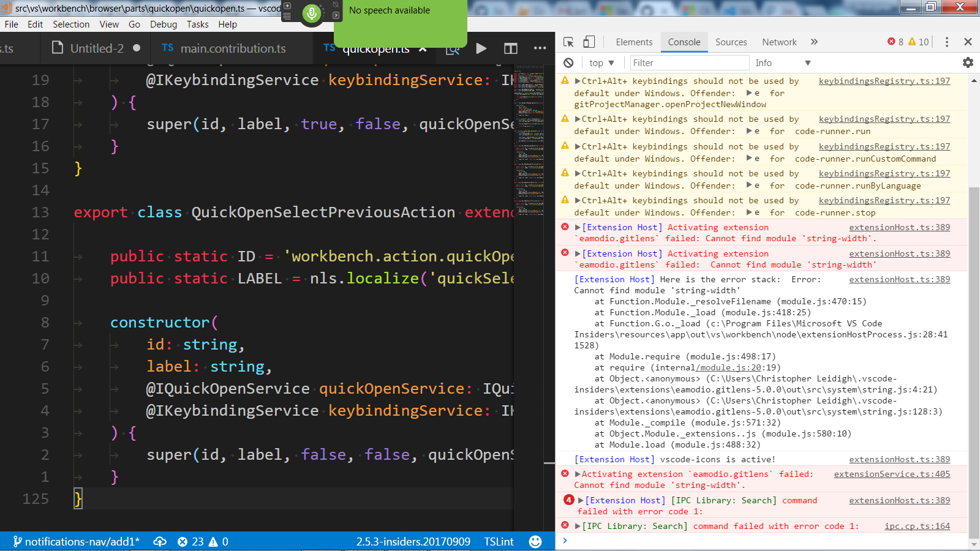
Task: Start debugging with the play button
Action: (481, 48)
